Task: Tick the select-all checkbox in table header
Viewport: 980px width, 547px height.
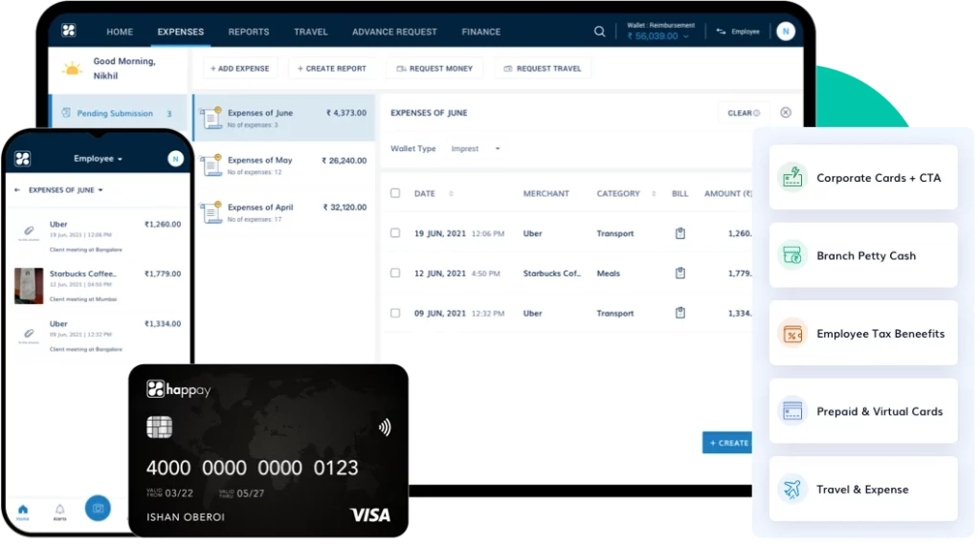Action: click(x=395, y=193)
